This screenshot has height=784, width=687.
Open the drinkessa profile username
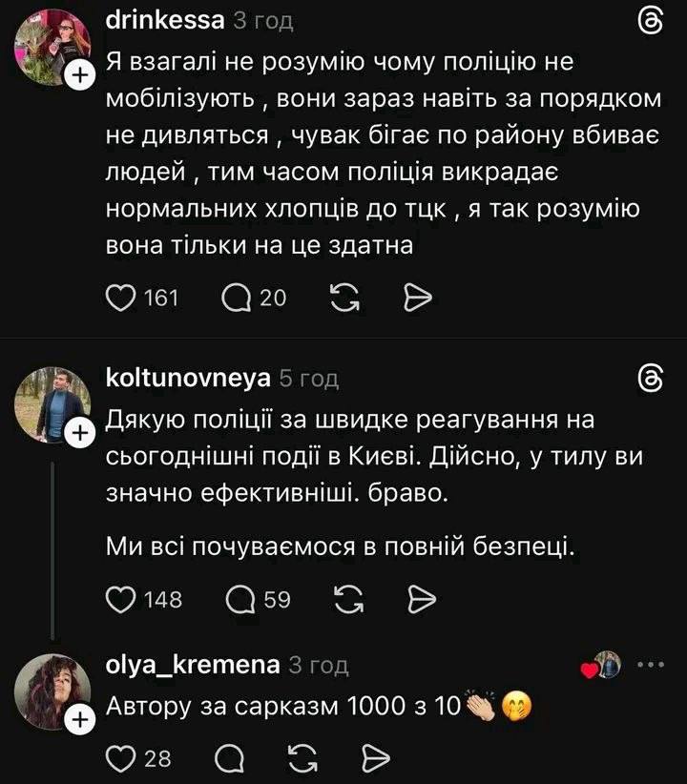164,19
